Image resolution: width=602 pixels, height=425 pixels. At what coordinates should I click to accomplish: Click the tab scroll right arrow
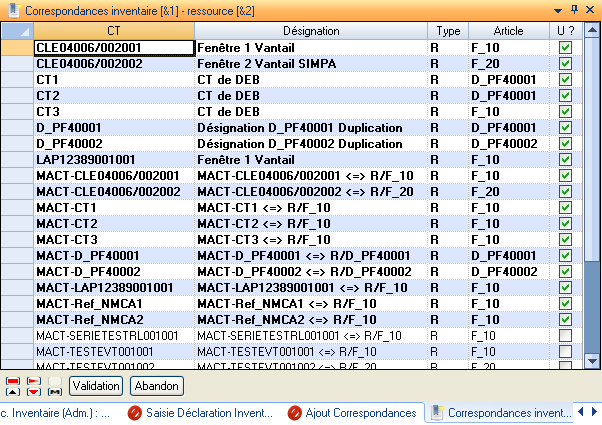pos(594,412)
